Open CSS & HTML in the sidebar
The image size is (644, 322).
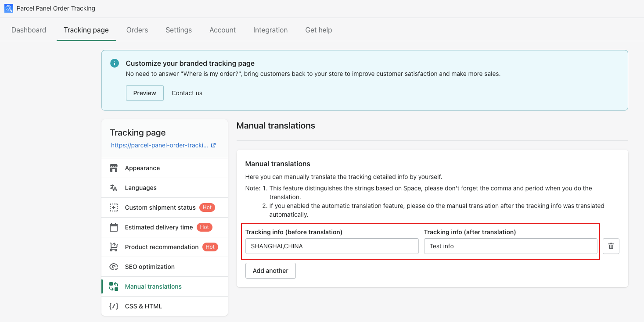click(165, 306)
